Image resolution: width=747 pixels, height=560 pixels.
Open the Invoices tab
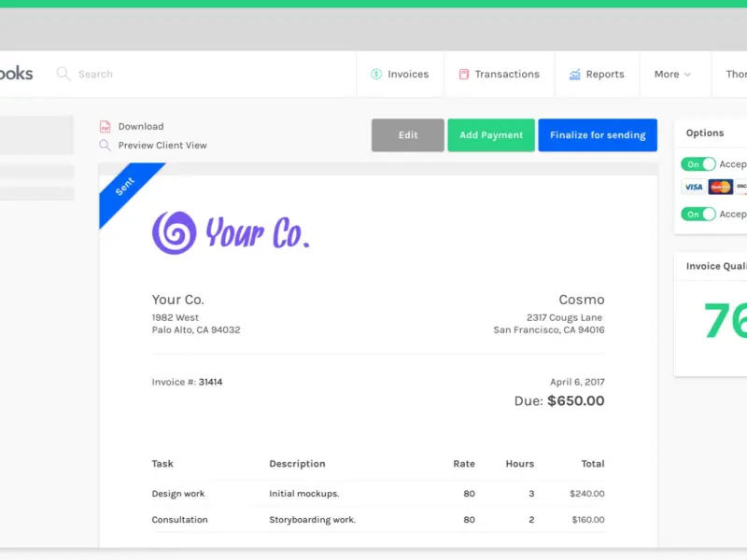pyautogui.click(x=400, y=75)
